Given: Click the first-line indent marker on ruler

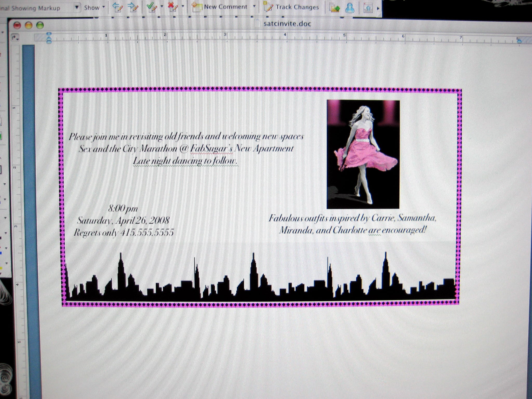Looking at the screenshot, I should coord(49,35).
